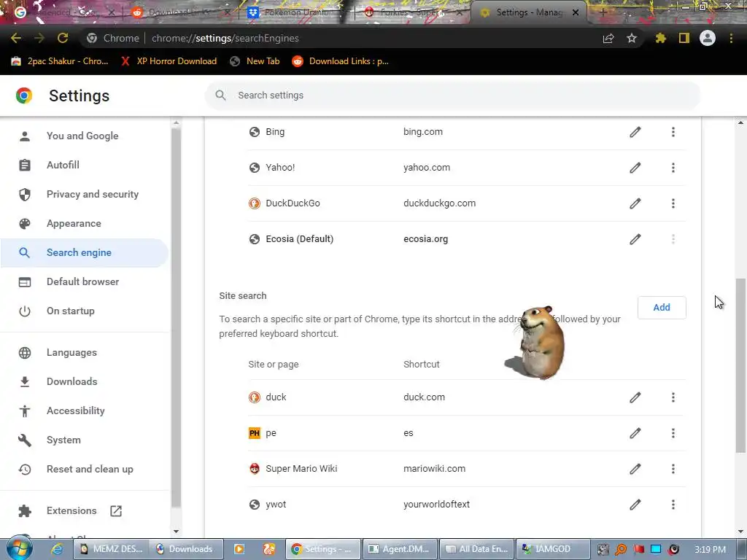The width and height of the screenshot is (747, 560).
Task: Edit the Super Mario Wiki entry
Action: (x=635, y=469)
